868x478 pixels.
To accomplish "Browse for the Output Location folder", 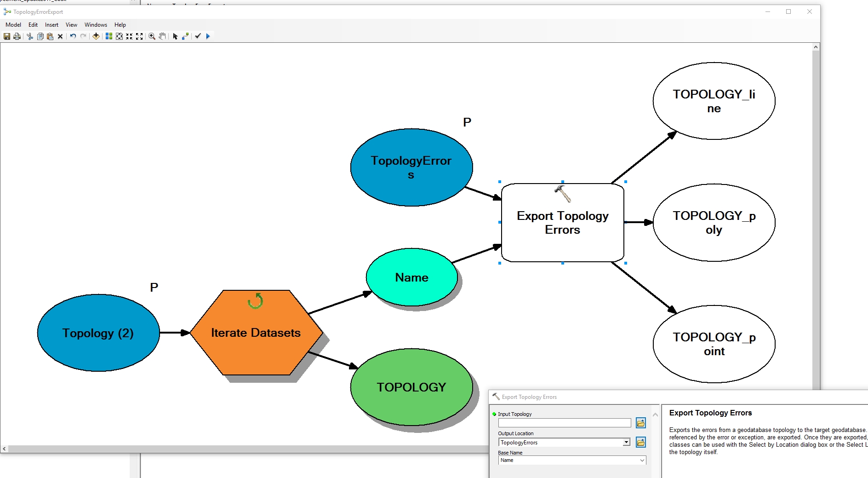I will [x=640, y=442].
